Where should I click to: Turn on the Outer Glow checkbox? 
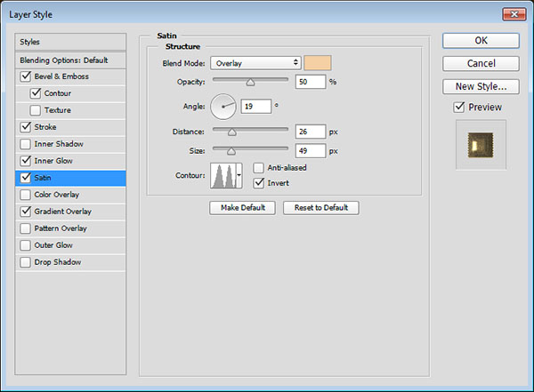click(26, 245)
